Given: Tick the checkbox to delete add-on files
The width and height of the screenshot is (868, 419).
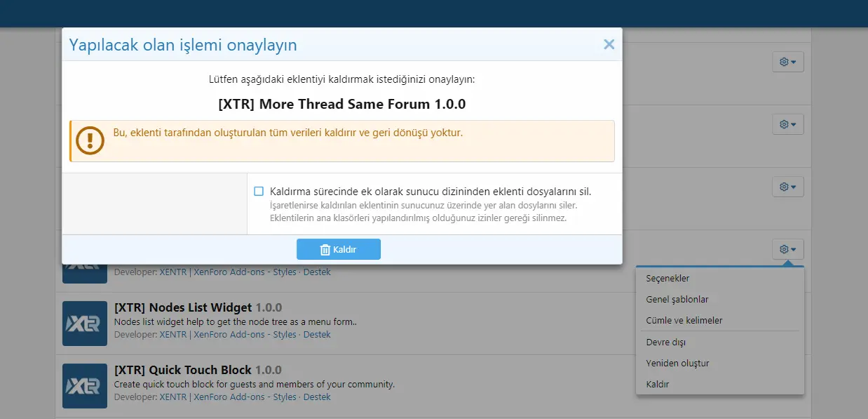Looking at the screenshot, I should click(x=259, y=191).
